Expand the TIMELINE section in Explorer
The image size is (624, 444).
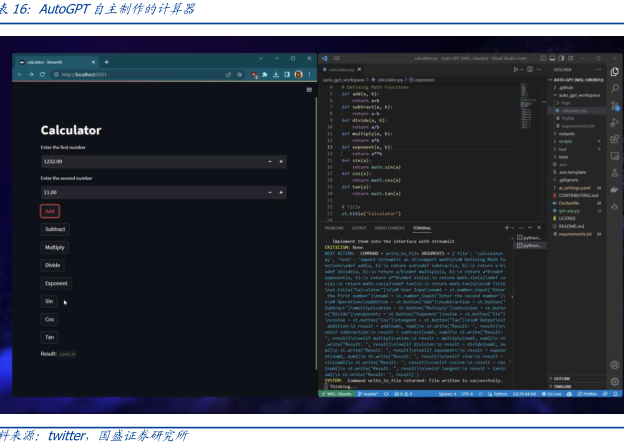(562, 385)
